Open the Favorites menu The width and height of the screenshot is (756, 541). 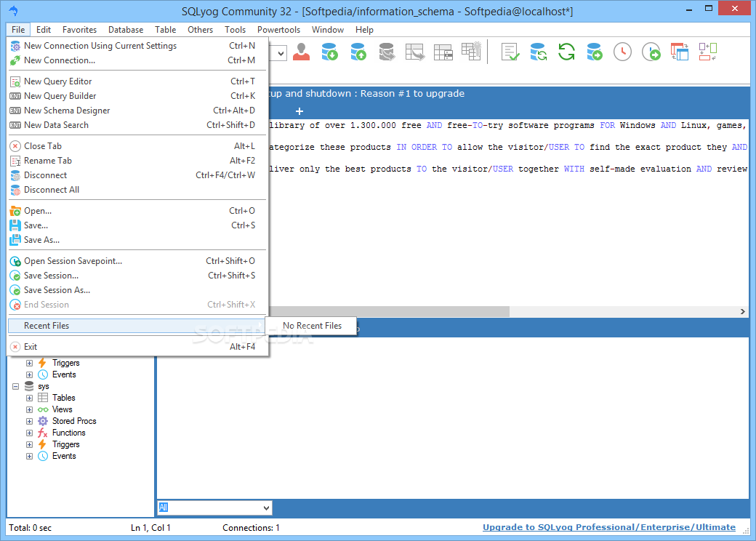[x=79, y=29]
